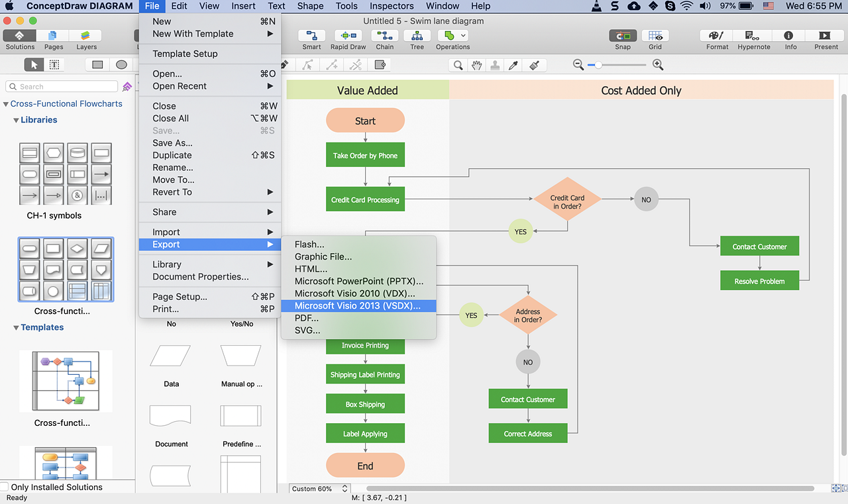Open the Solutions panel icon
This screenshot has height=504, width=848.
pyautogui.click(x=20, y=36)
